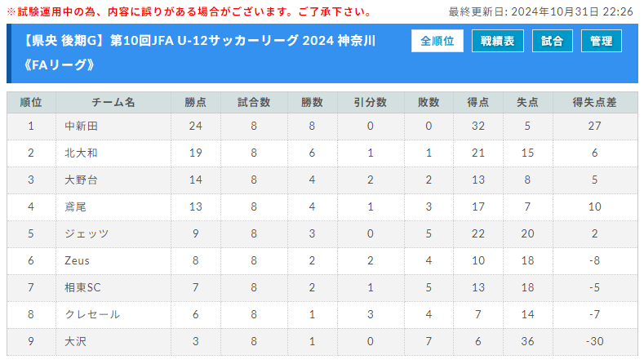Click the 得失点差 column header
Image resolution: width=644 pixels, height=364 pixels.
pos(595,102)
